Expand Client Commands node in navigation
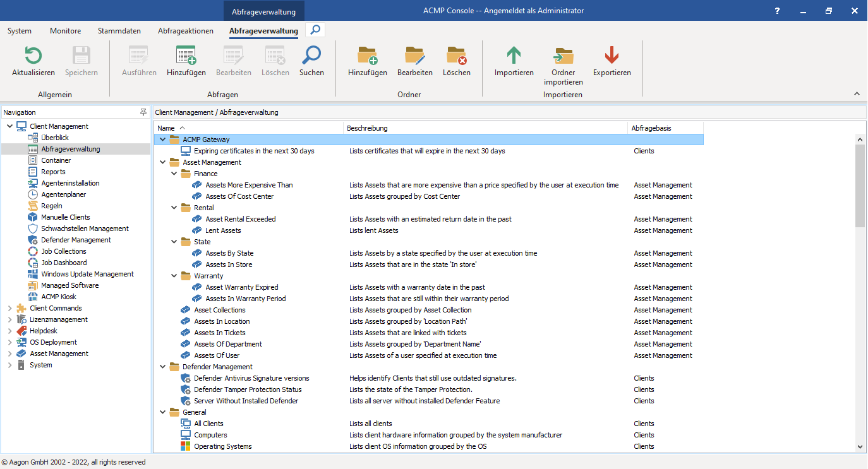868x469 pixels. click(x=9, y=308)
